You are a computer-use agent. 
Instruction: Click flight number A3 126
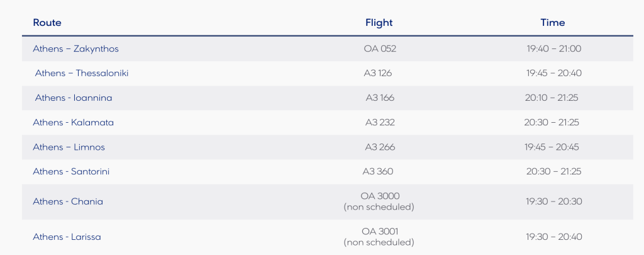(378, 73)
